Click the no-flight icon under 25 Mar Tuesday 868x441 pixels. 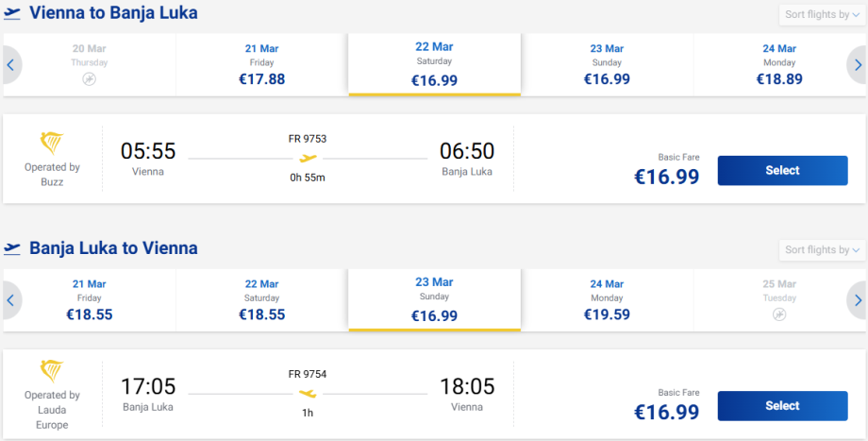[x=778, y=315]
